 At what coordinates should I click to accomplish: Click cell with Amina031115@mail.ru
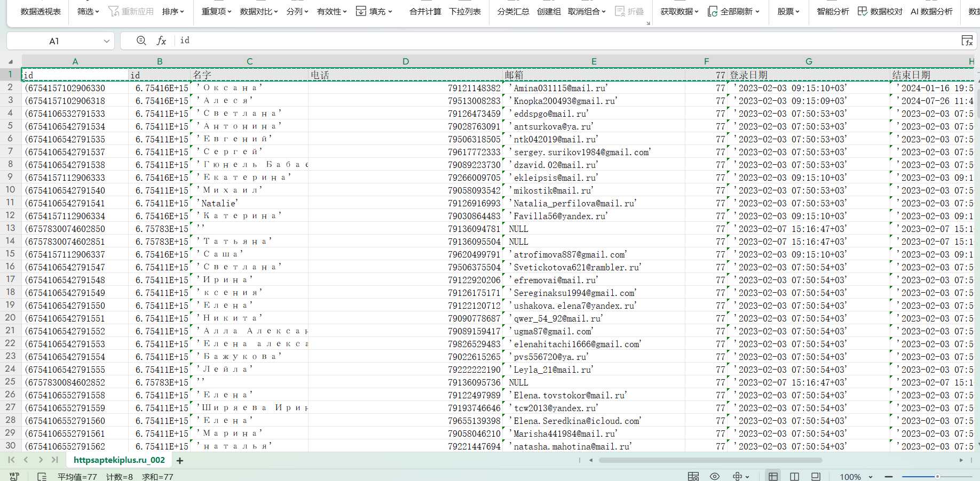tap(594, 88)
